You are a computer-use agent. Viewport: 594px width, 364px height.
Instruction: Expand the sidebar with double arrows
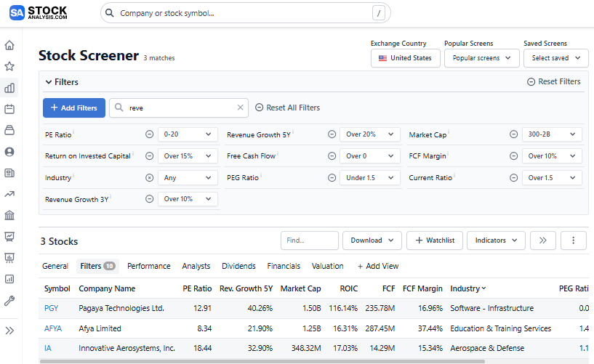tap(9, 331)
